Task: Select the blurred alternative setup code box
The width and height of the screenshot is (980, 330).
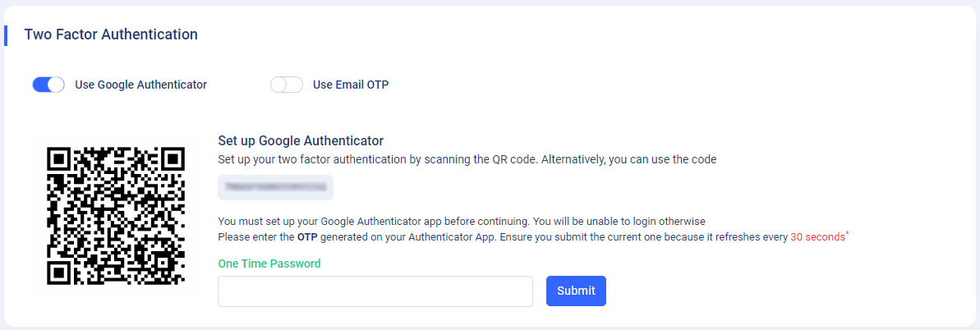Action: coord(276,187)
